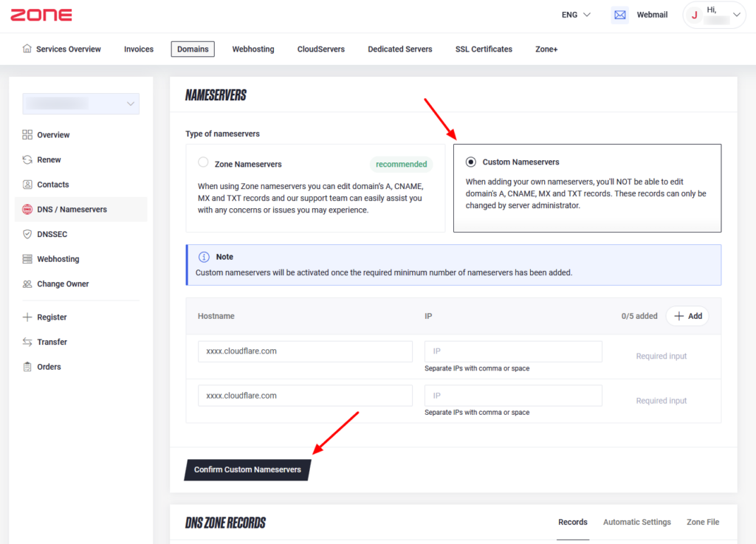The height and width of the screenshot is (544, 756).
Task: Click the Transfer arrows icon
Action: [27, 342]
